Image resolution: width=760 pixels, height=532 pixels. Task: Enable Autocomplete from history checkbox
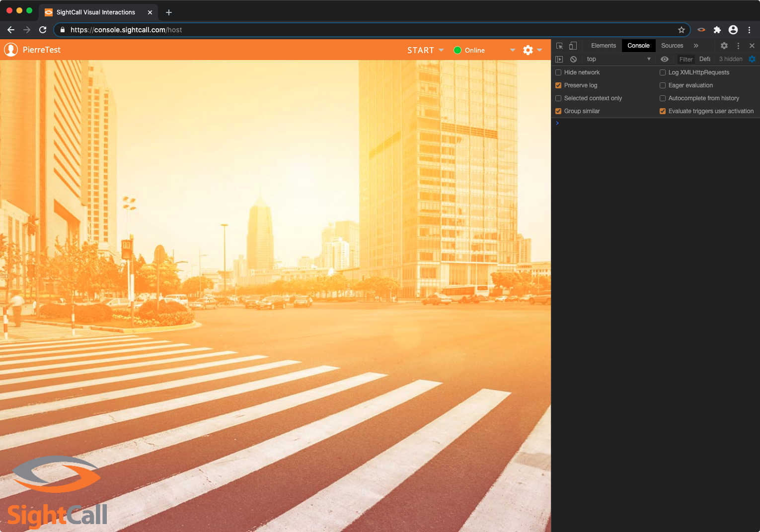point(663,98)
